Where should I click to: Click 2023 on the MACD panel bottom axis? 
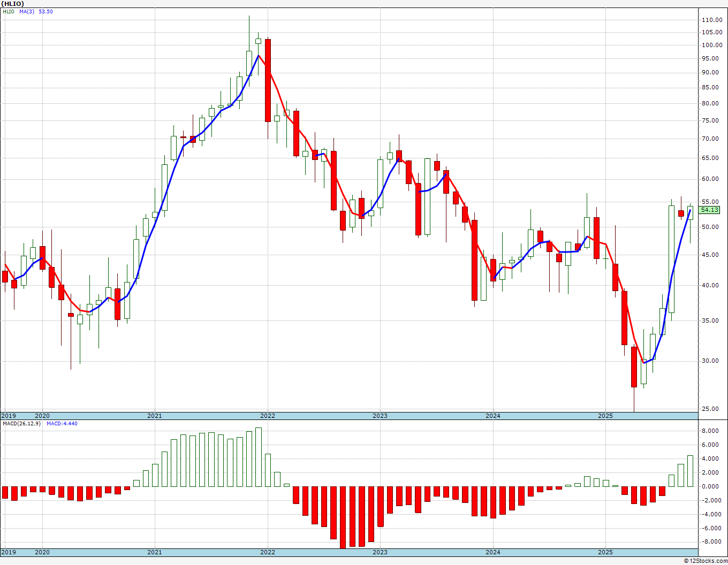(x=380, y=553)
